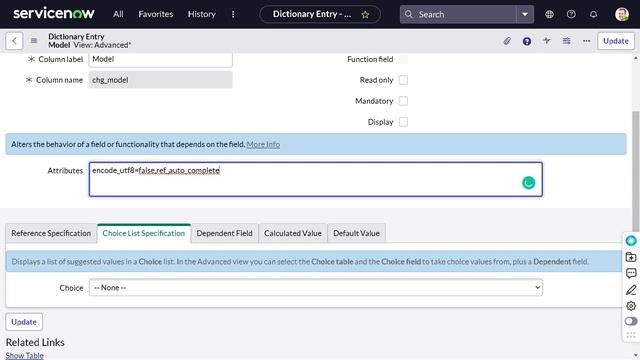
Task: Click the Dictionary Entry title pill
Action: (x=320, y=14)
